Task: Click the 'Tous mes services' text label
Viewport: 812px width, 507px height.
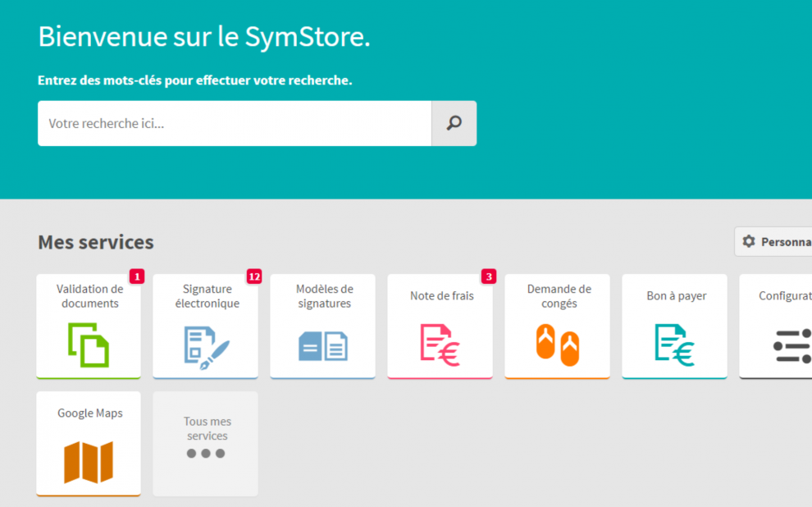Action: click(x=207, y=428)
